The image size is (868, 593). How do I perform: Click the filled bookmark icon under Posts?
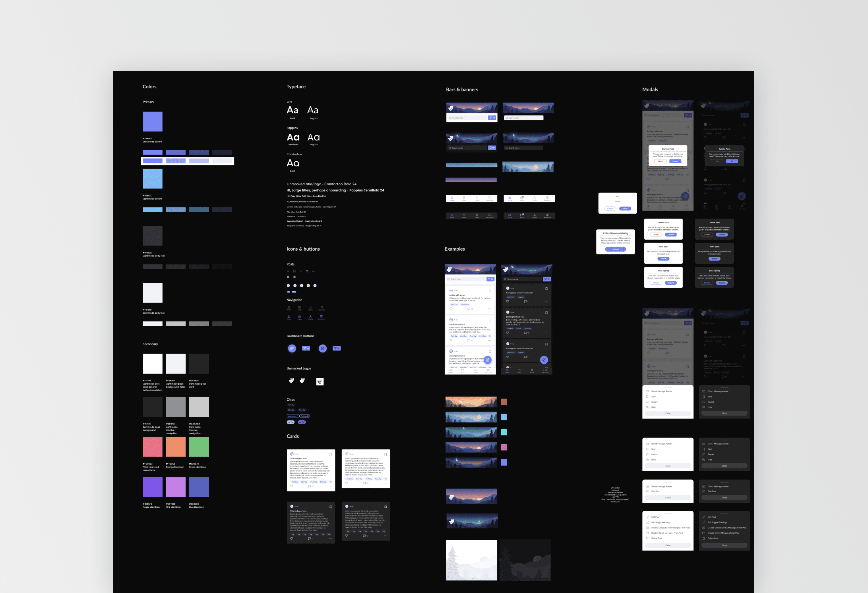[294, 277]
